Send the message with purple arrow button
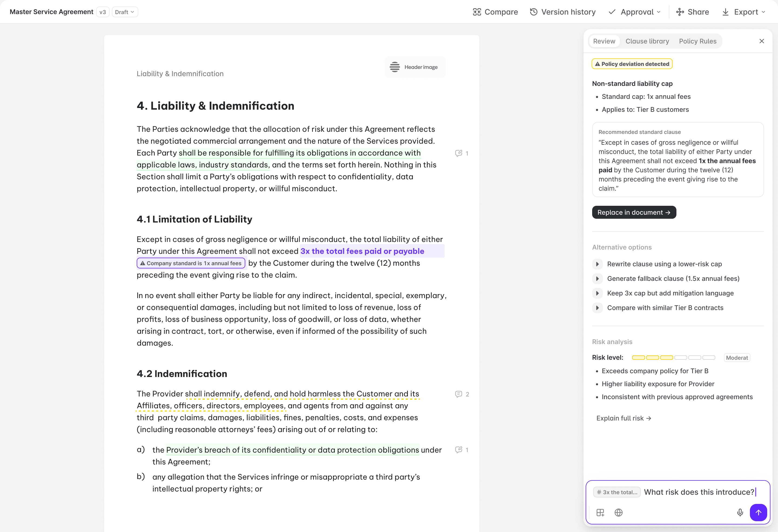The width and height of the screenshot is (778, 532). coord(758,513)
